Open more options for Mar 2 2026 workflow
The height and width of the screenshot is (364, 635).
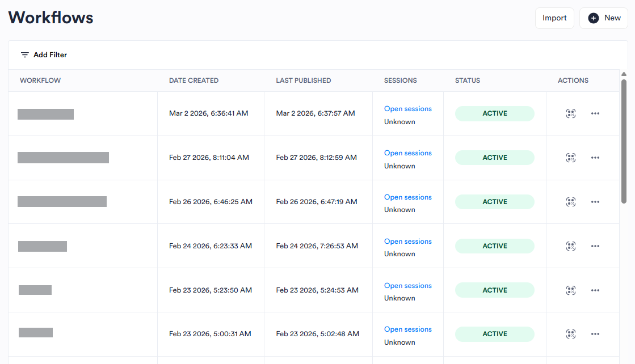[595, 113]
